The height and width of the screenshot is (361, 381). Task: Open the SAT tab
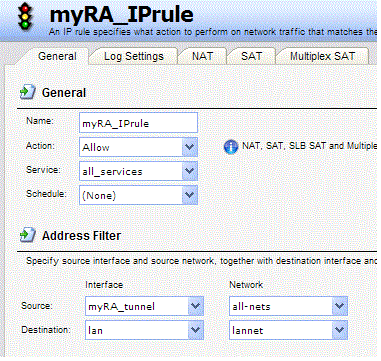click(x=251, y=56)
